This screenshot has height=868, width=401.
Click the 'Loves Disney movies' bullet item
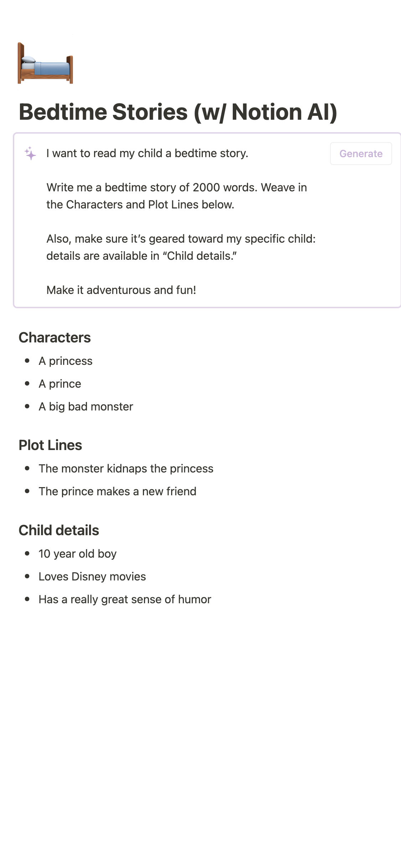[x=92, y=577]
